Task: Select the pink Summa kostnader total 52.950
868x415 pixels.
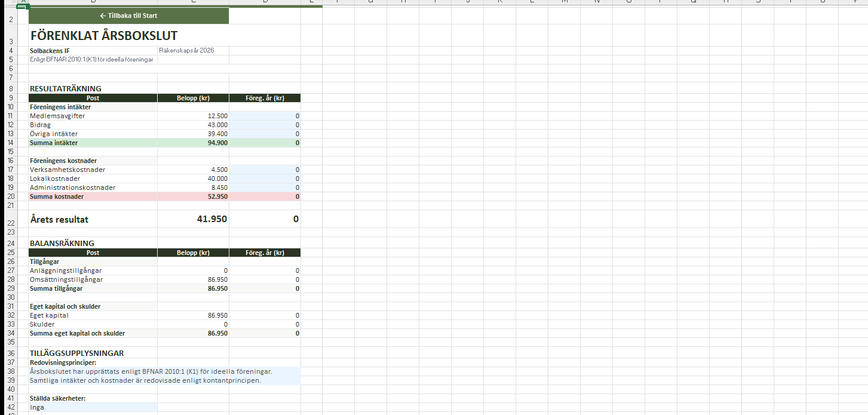Action: (x=193, y=196)
